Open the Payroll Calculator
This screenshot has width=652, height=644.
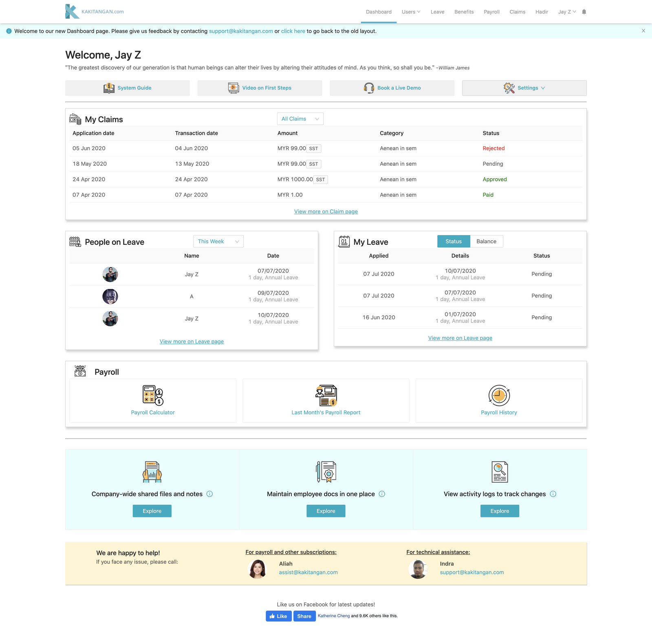point(152,412)
